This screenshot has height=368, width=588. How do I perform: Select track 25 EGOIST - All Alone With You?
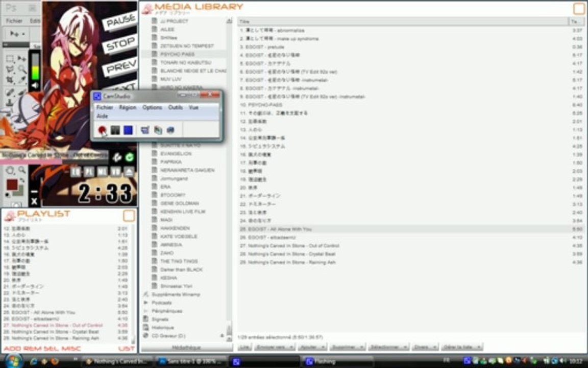411,229
